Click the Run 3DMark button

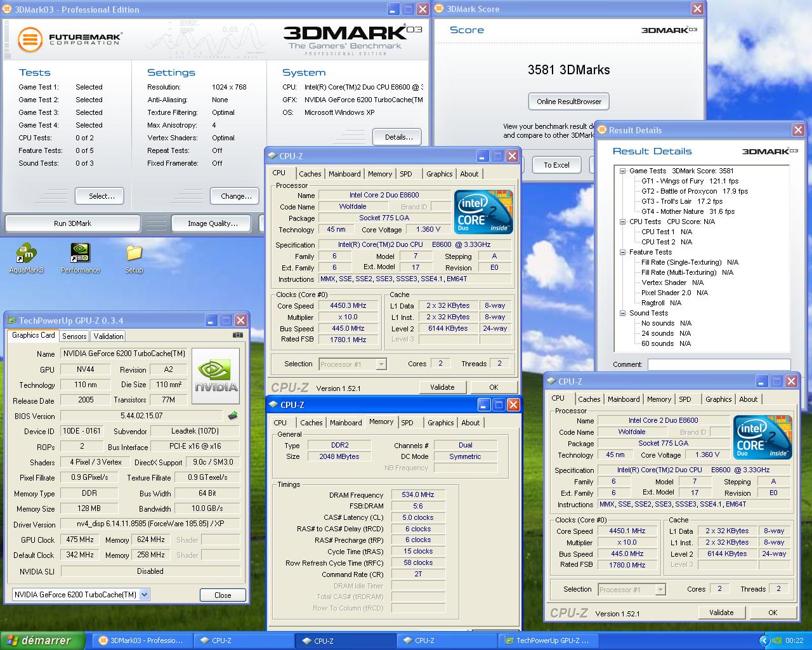pos(72,223)
